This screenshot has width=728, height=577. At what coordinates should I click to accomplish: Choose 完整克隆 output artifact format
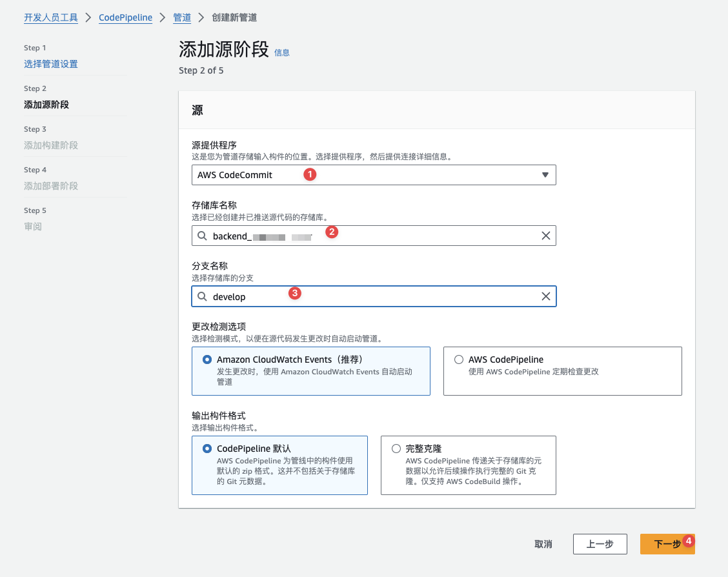(396, 449)
